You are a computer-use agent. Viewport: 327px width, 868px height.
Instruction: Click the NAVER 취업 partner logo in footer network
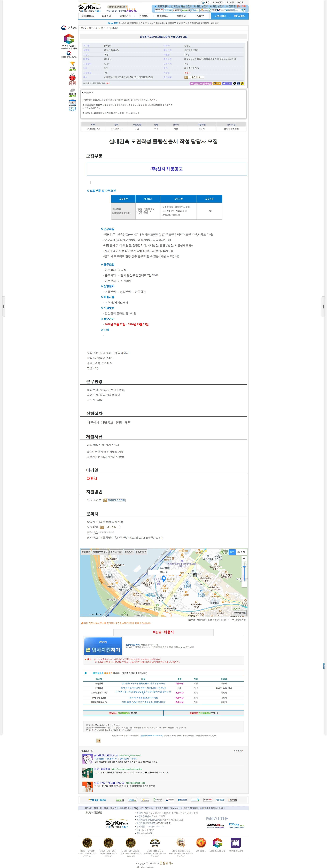(120, 800)
